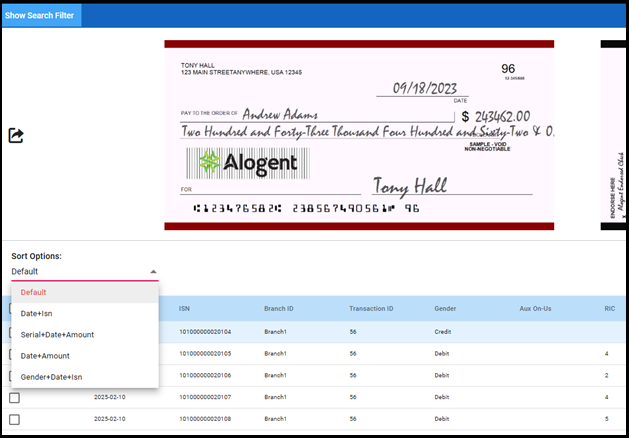Choose Gender+Date+Isn sort option
Screen dimensions: 629x438
52,377
